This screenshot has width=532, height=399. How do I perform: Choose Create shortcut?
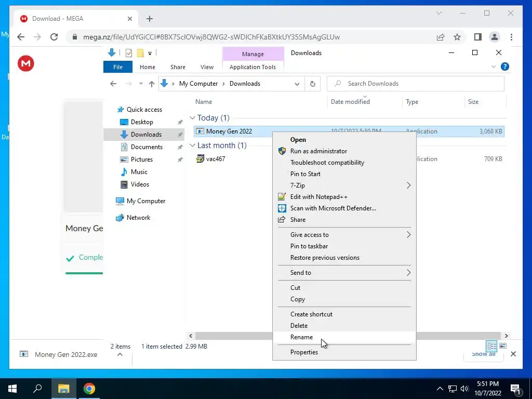click(344, 314)
